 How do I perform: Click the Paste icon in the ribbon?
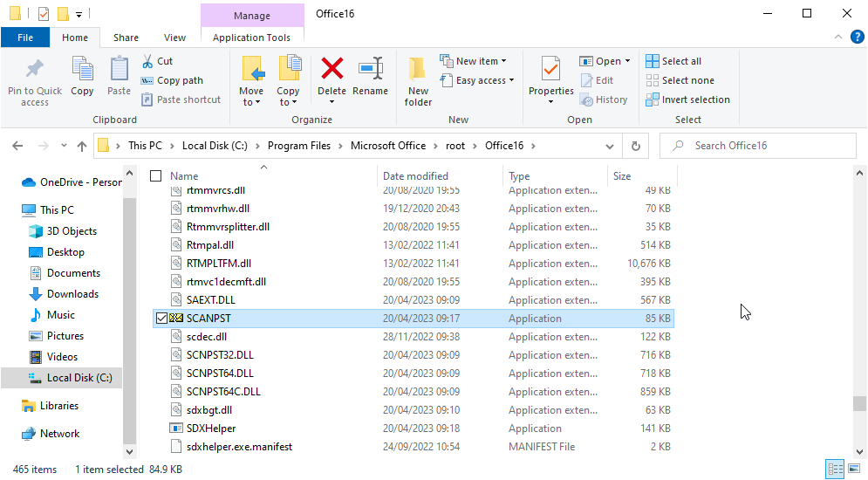pos(119,69)
